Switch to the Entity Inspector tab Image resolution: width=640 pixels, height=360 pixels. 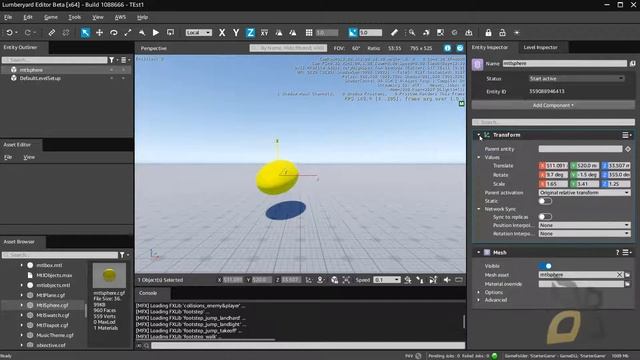(490, 47)
